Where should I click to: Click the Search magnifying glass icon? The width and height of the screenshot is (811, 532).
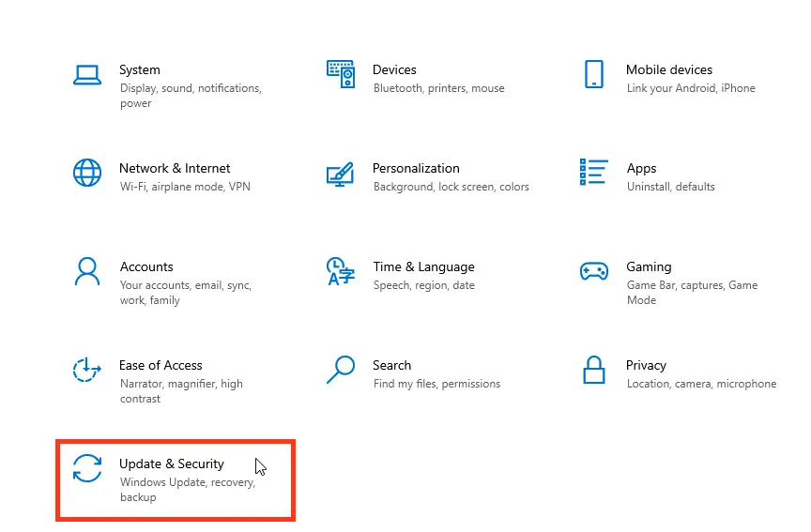point(341,369)
